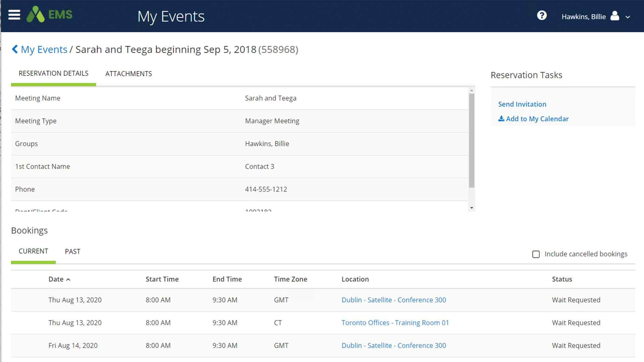Click the Add to My Calendar link
The height and width of the screenshot is (362, 644).
pos(537,119)
